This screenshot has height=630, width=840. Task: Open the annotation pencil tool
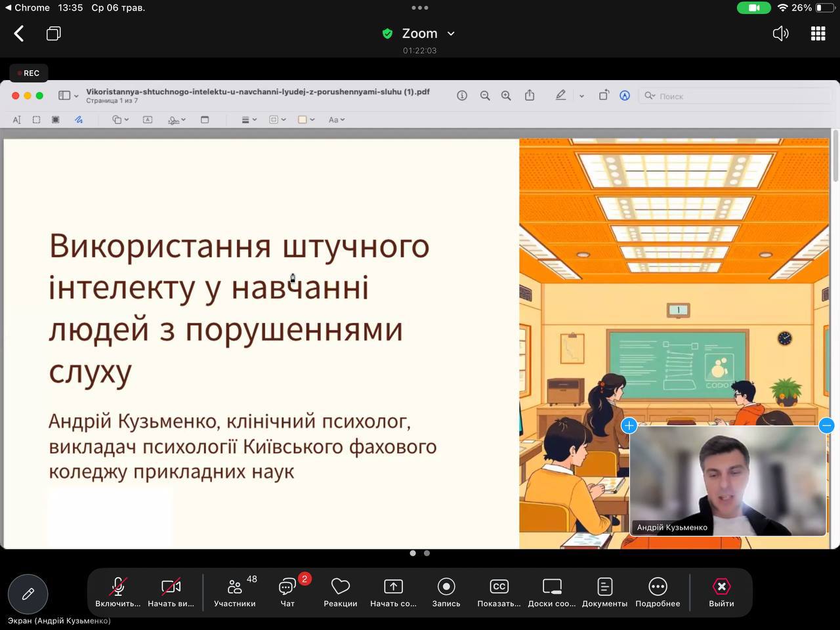(x=28, y=594)
